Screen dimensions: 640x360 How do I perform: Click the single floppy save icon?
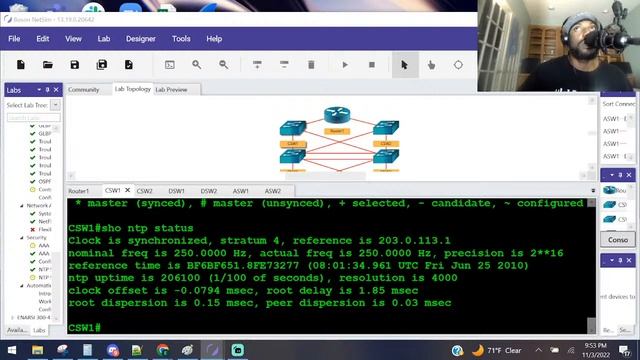(x=75, y=64)
